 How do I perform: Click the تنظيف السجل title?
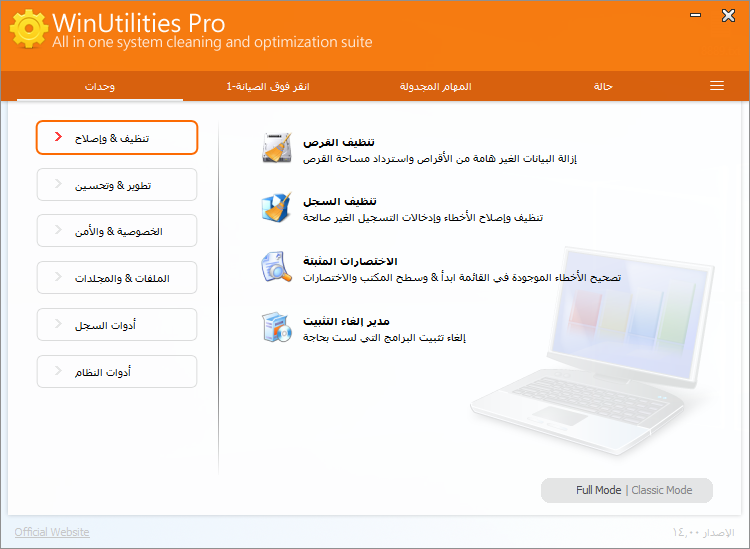(x=340, y=201)
